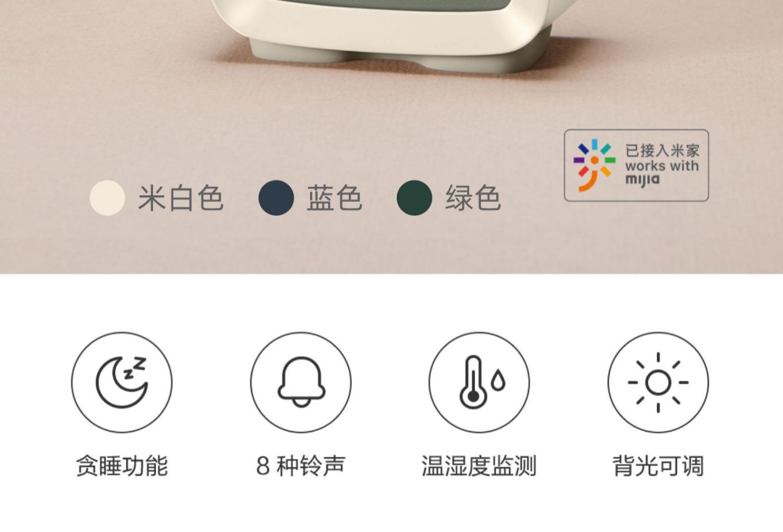Click the snooze moon icon
Screen dimensions: 783x532
point(122,382)
